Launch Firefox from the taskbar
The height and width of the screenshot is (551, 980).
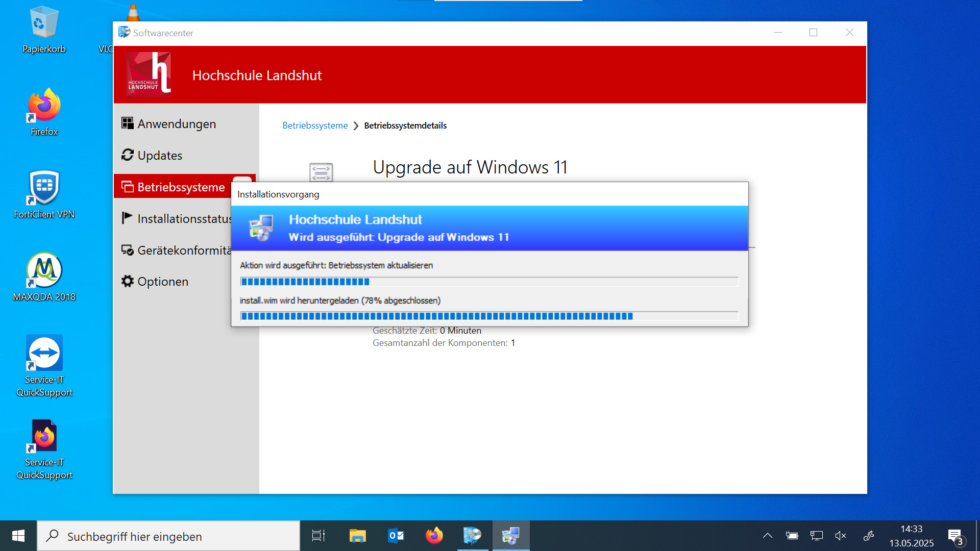tap(433, 536)
